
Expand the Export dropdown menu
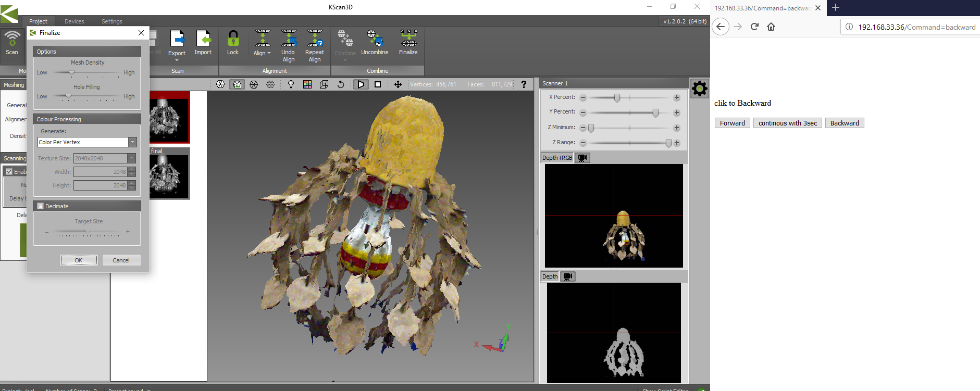(x=177, y=60)
